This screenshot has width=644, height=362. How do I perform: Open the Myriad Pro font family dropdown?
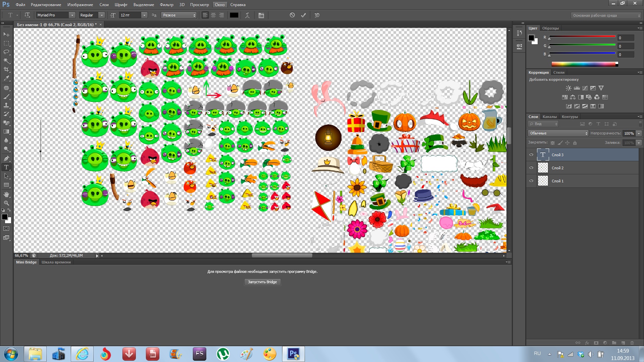click(x=72, y=15)
